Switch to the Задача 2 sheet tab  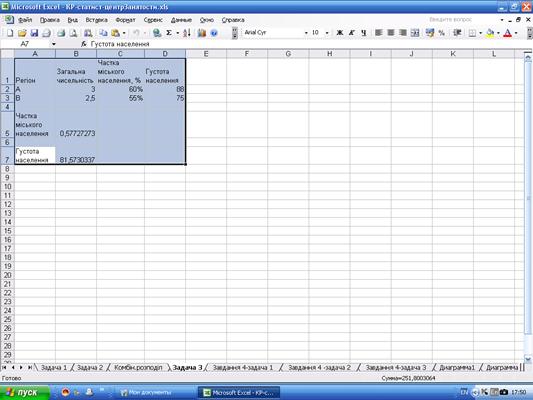[90, 367]
